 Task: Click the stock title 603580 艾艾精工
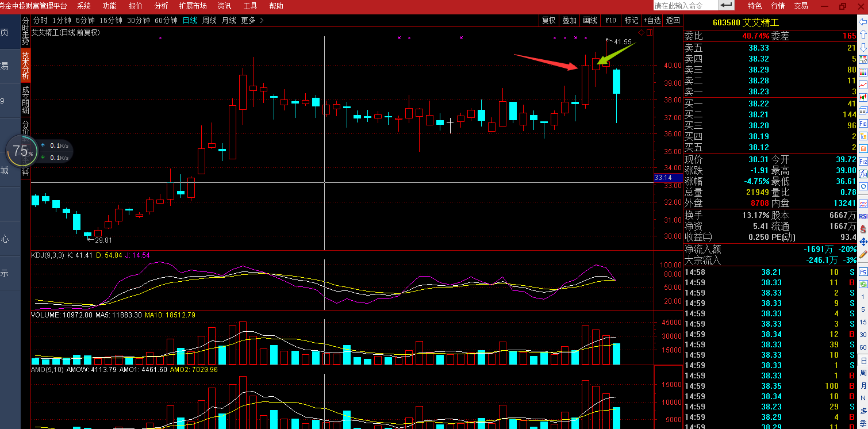coord(746,22)
